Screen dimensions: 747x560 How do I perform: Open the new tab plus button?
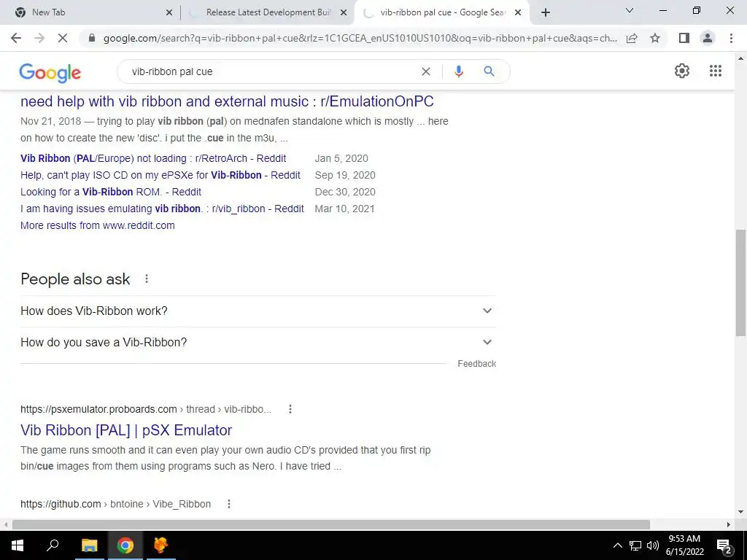point(546,12)
